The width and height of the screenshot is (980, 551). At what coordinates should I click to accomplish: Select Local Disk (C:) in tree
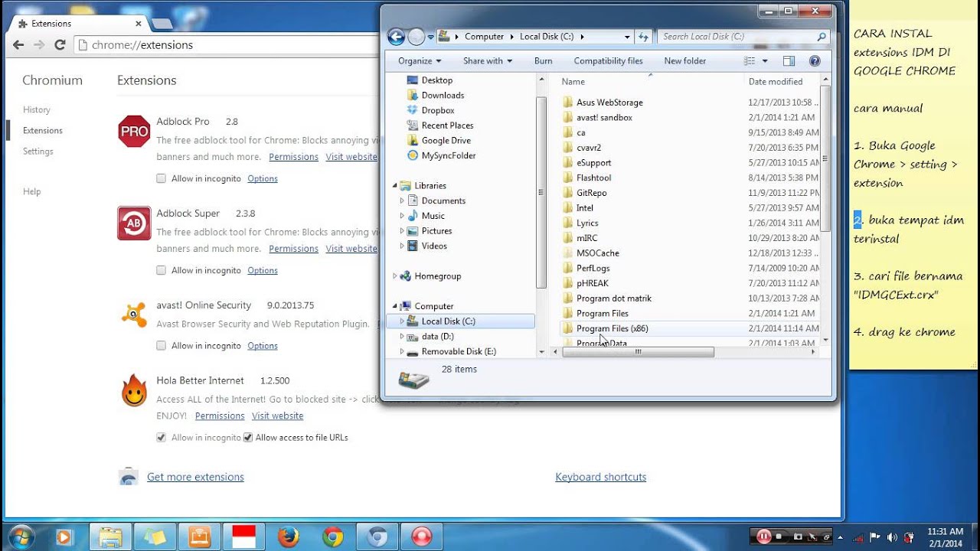[448, 321]
